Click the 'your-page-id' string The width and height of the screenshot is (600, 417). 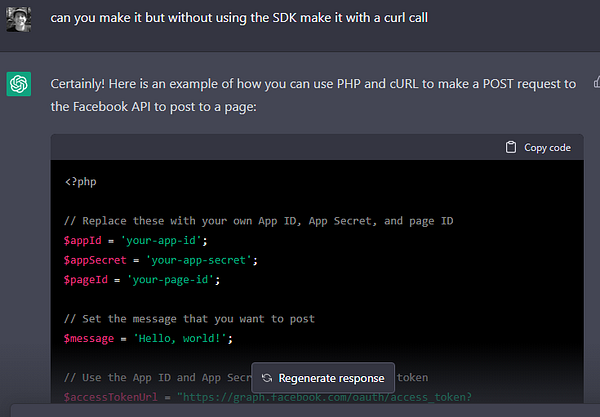coord(171,280)
